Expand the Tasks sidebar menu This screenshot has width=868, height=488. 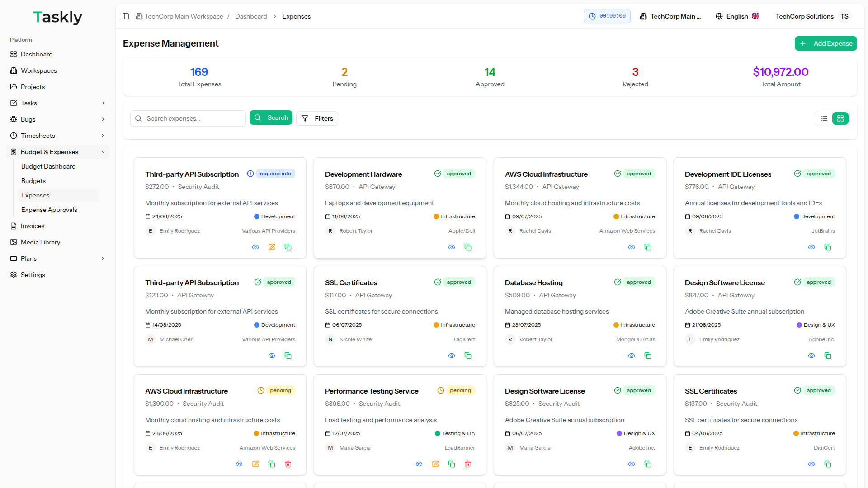[103, 103]
